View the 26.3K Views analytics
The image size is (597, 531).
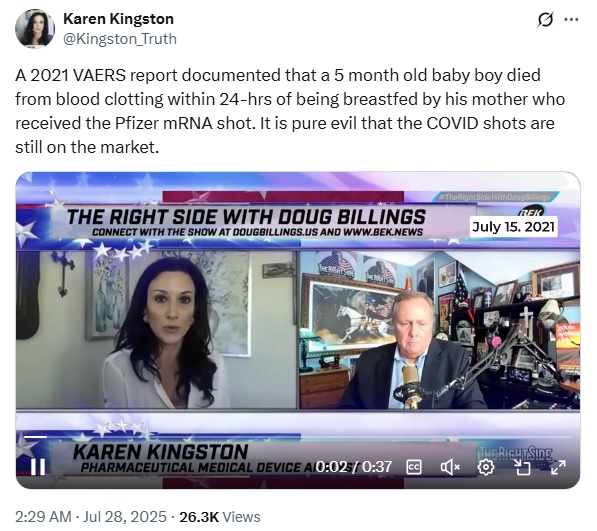[220, 517]
